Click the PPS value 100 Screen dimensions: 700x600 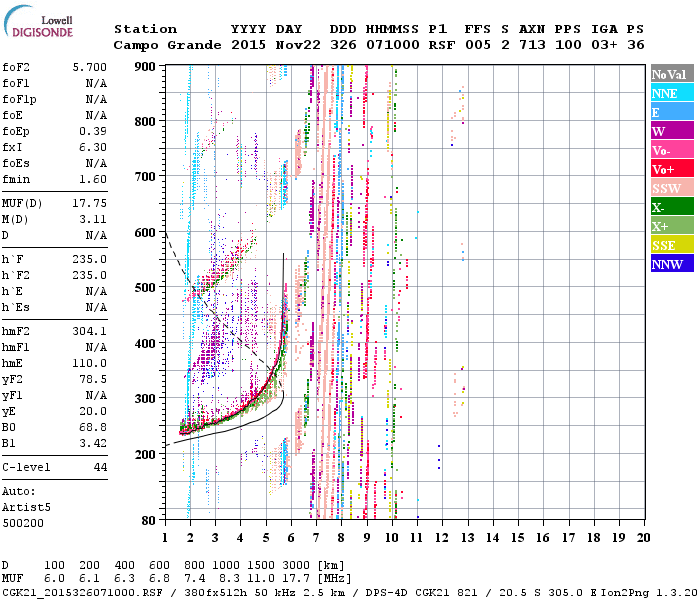click(x=568, y=45)
